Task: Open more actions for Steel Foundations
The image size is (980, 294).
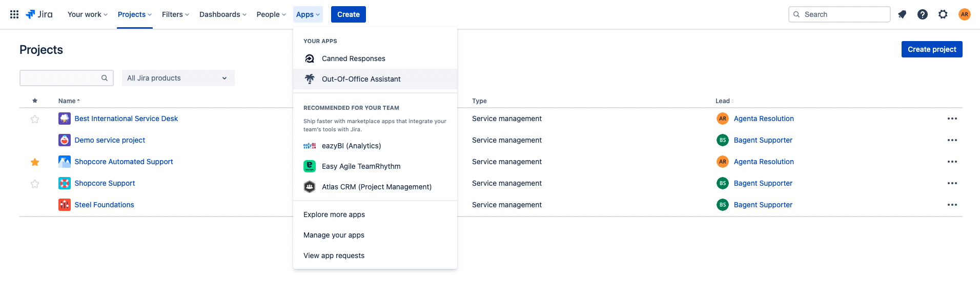Action: coord(952,205)
